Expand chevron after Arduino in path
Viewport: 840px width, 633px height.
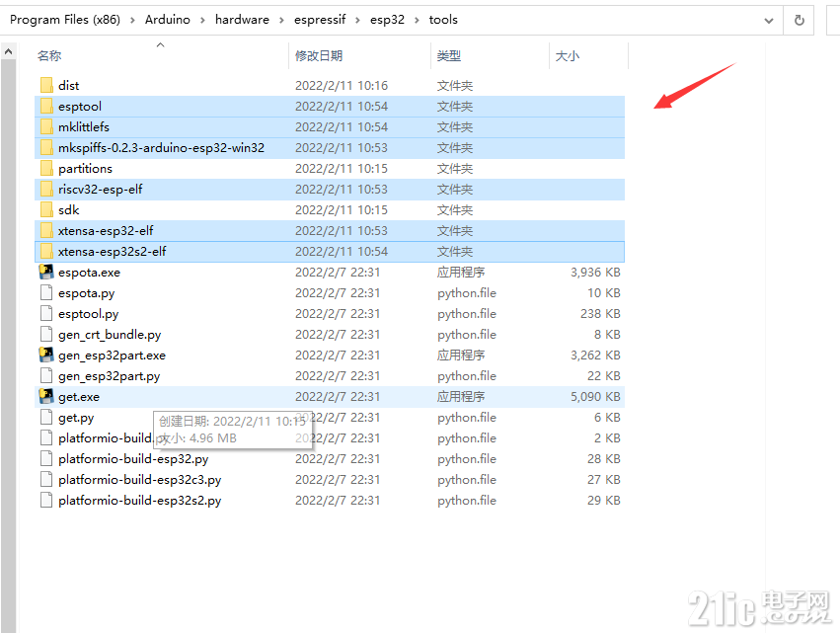click(202, 21)
